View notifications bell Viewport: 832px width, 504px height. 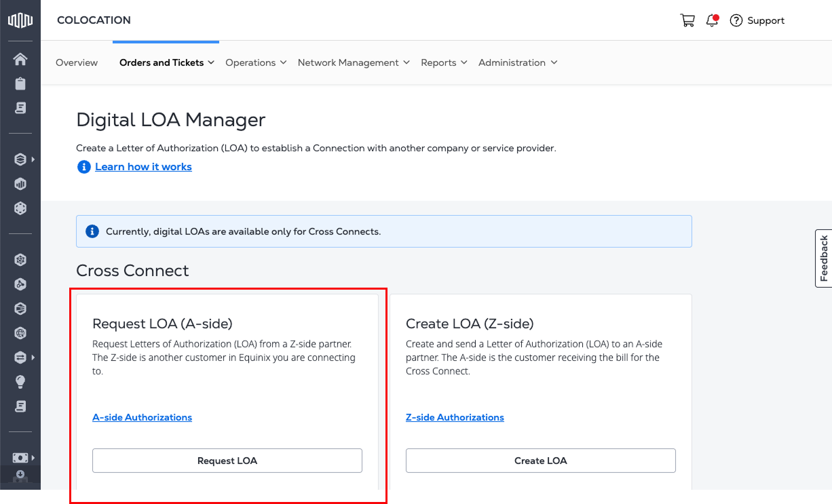(x=712, y=20)
